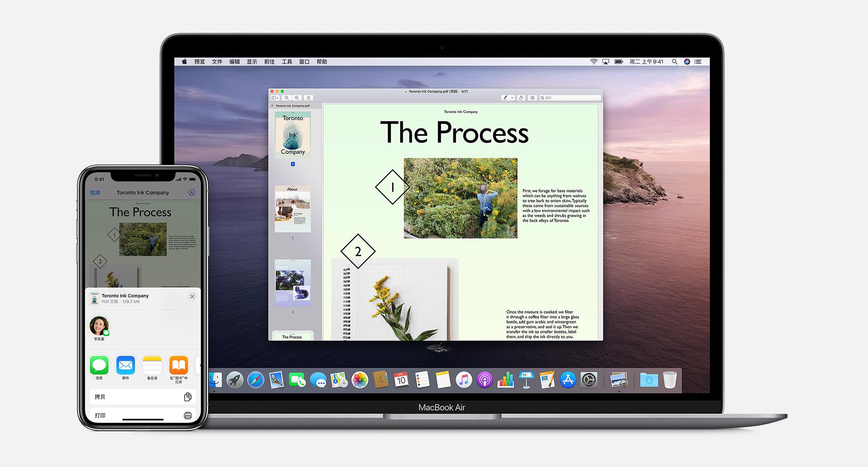
Task: Open Notification Center from the menu bar
Action: click(698, 62)
